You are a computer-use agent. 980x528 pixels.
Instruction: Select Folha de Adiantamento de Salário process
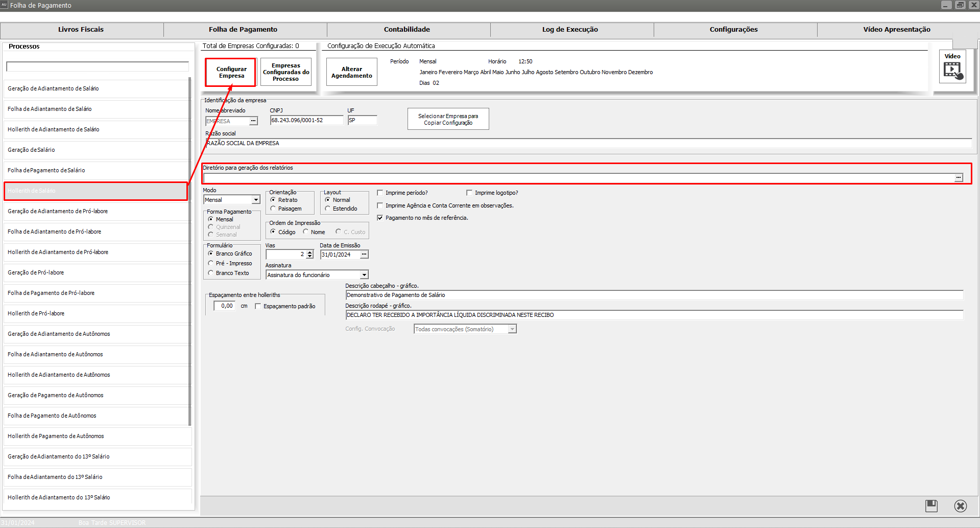click(x=97, y=109)
